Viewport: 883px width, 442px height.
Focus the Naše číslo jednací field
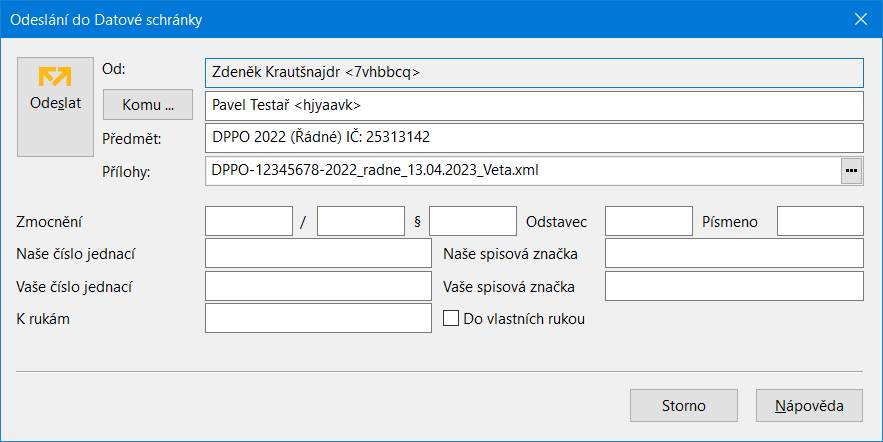point(318,253)
